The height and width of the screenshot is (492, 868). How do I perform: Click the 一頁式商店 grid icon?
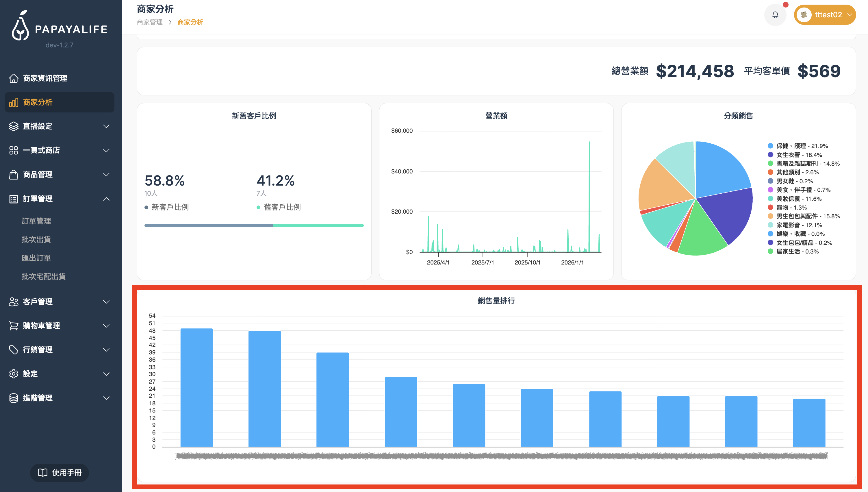[14, 150]
